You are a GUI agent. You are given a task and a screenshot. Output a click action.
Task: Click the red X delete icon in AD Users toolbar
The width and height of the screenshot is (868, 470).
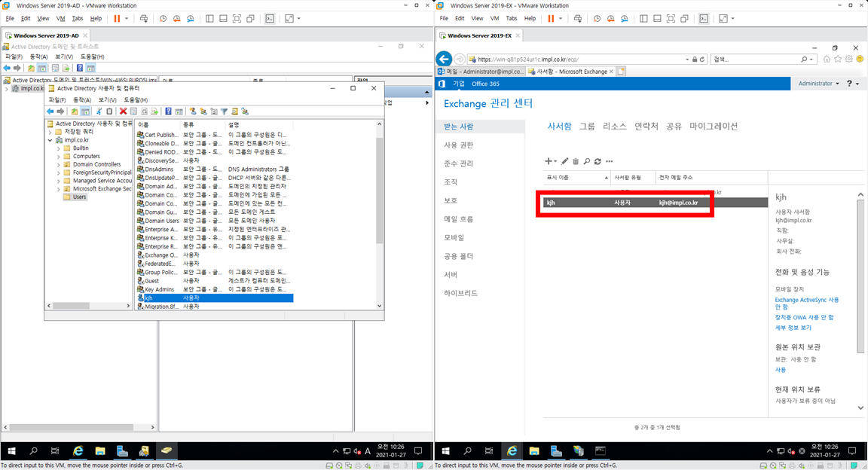124,111
